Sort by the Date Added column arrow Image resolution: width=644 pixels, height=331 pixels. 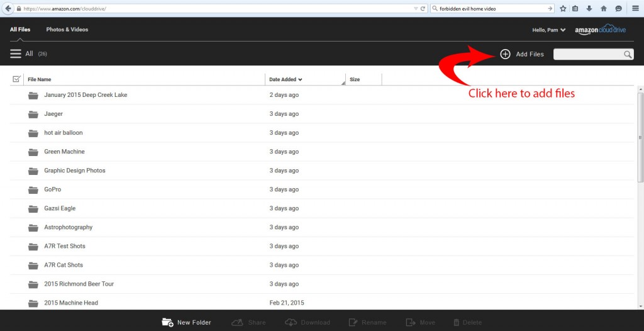300,80
